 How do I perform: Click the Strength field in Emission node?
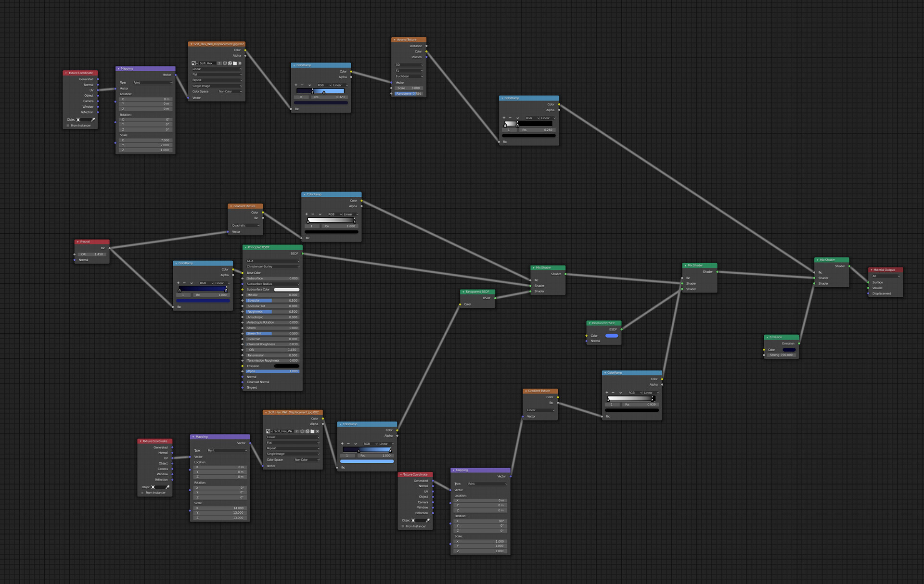click(781, 355)
